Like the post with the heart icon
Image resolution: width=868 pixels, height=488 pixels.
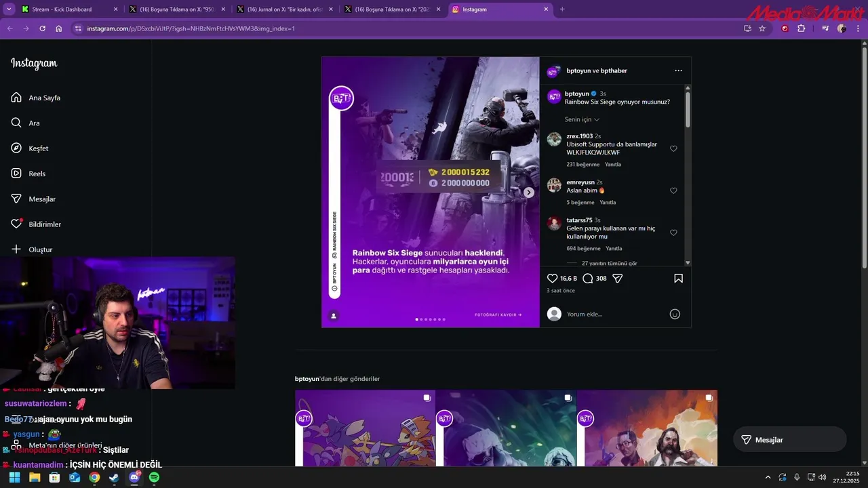[552, 279]
